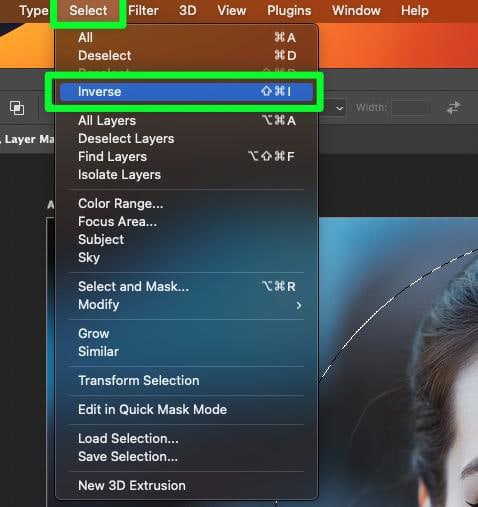Screen dimensions: 478x507
Task: Choose Transform Selection
Action: [x=187, y=380]
